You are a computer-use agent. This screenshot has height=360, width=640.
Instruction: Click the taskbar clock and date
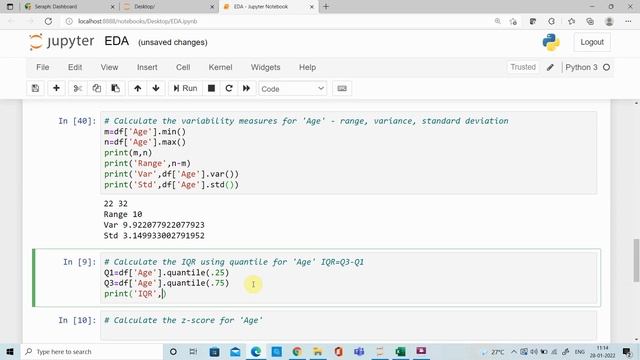point(602,351)
